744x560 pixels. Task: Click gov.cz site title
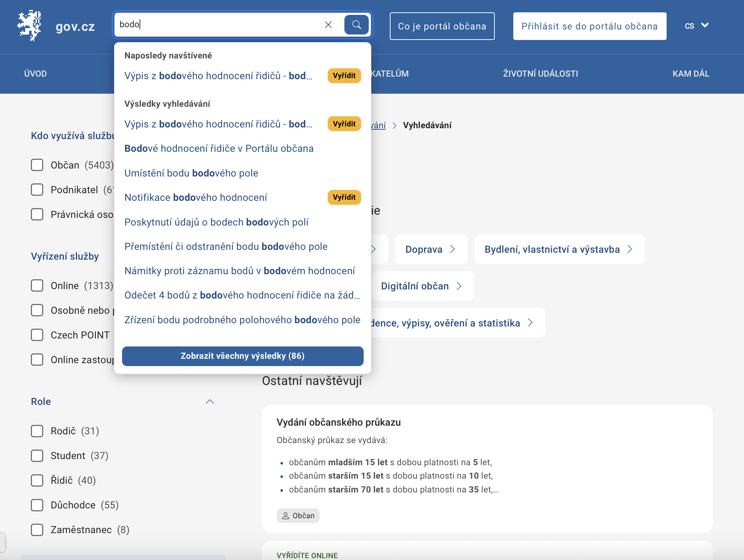[75, 27]
